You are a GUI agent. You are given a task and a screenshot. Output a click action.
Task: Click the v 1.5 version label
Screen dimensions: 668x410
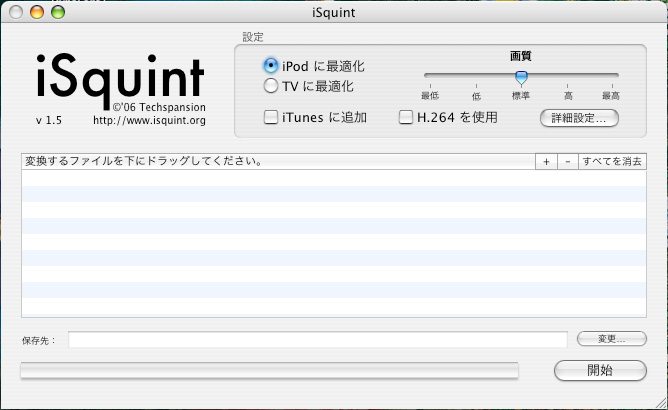coord(49,121)
